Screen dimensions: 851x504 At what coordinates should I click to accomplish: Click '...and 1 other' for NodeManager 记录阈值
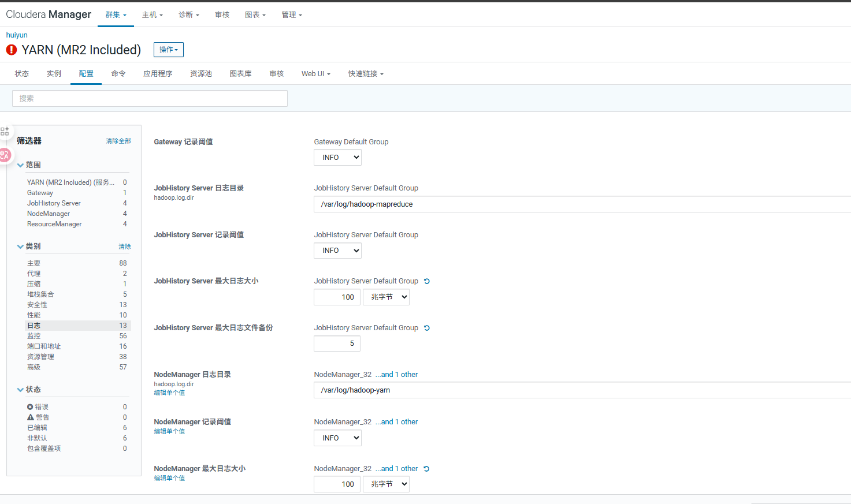click(x=396, y=422)
